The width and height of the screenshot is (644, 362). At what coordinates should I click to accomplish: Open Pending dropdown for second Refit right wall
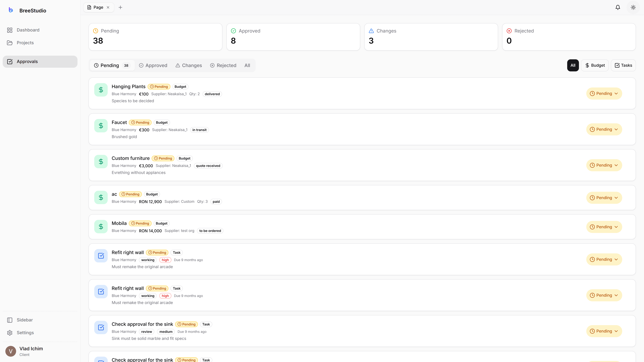[604, 295]
